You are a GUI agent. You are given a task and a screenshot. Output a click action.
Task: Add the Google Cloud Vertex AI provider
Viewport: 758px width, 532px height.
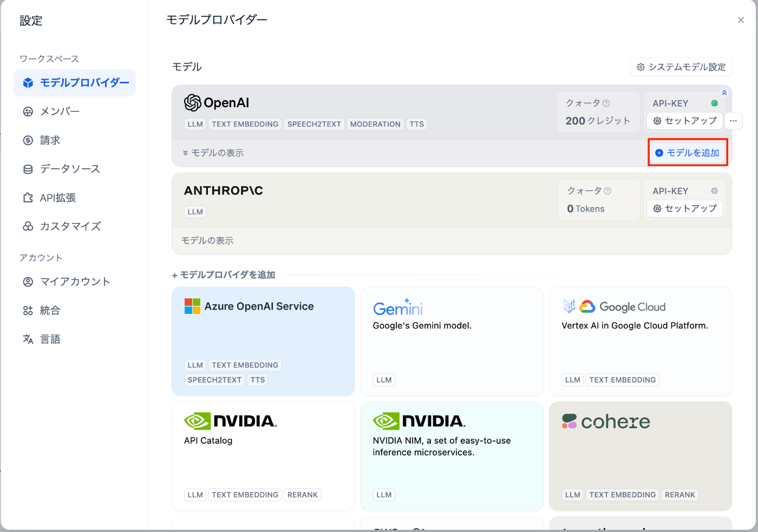click(x=641, y=341)
